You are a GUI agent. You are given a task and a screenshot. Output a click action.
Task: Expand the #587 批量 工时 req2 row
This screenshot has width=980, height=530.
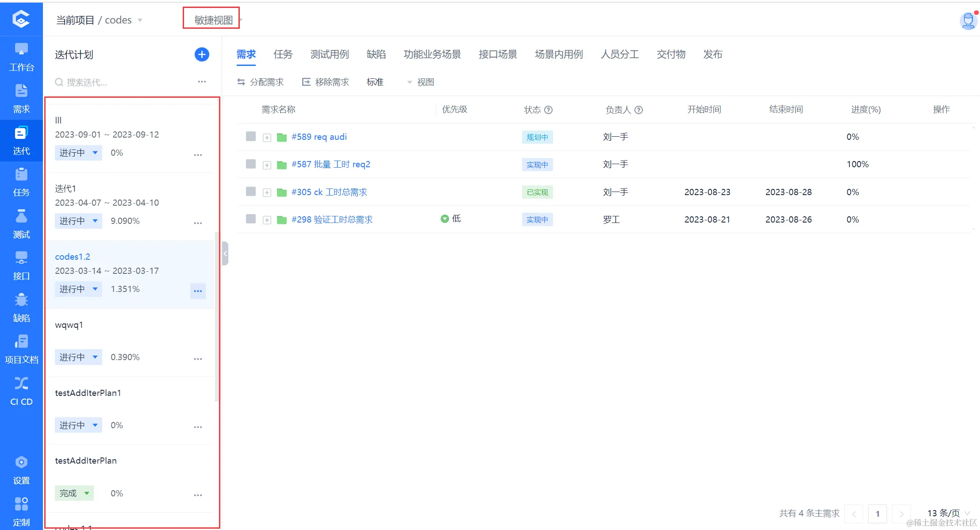click(267, 165)
